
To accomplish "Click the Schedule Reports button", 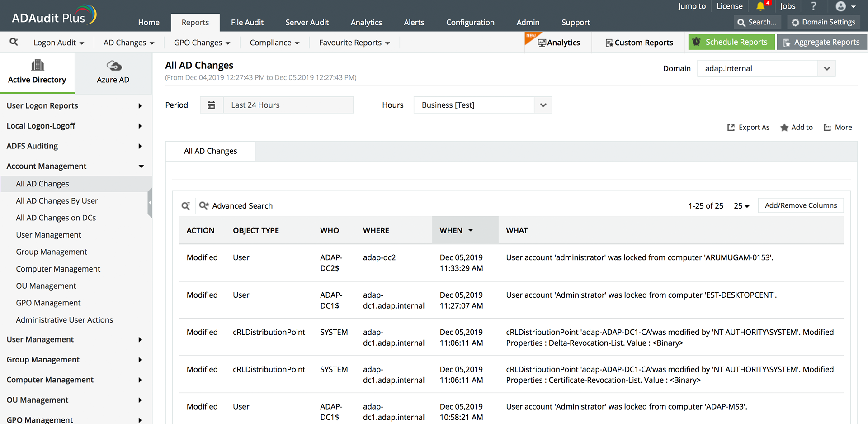I will [731, 42].
